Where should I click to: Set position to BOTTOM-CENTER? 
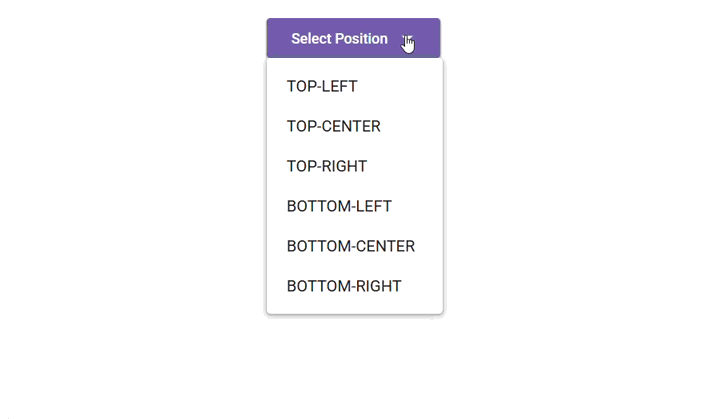pos(350,247)
